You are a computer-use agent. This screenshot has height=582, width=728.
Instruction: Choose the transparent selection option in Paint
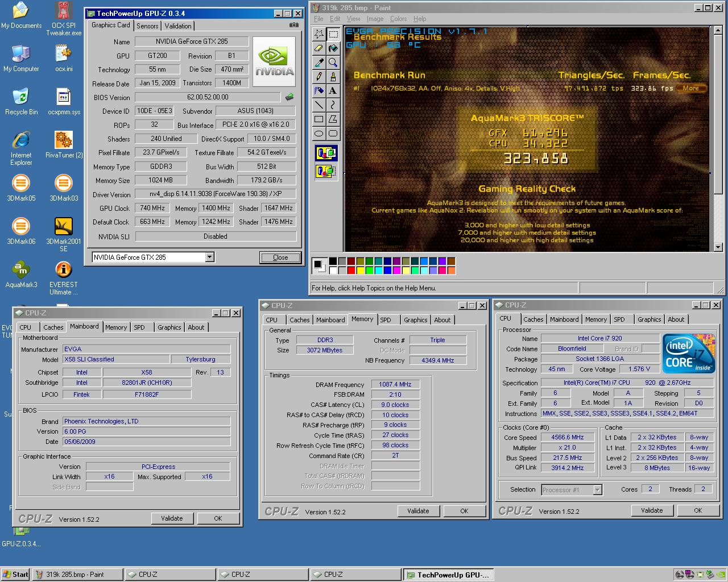(x=326, y=171)
